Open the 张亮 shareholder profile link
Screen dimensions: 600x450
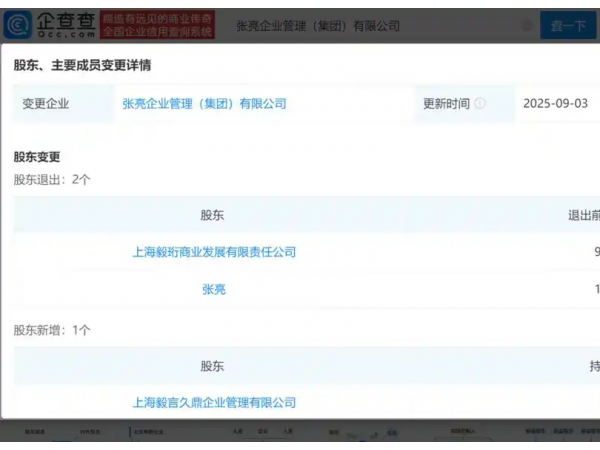click(214, 289)
